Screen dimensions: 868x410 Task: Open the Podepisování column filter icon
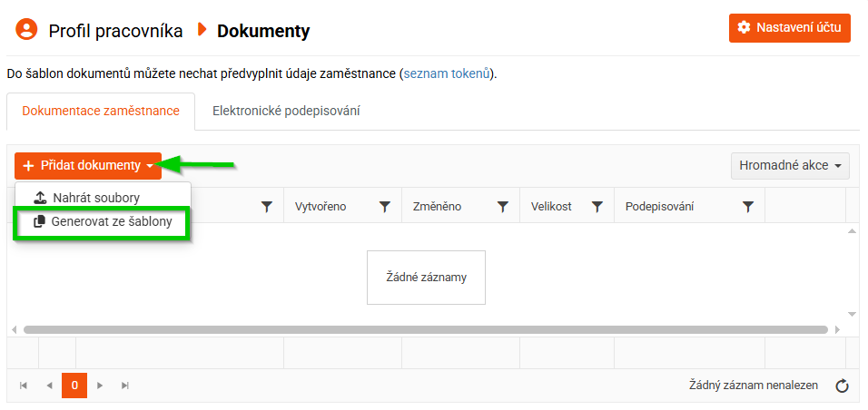click(748, 207)
